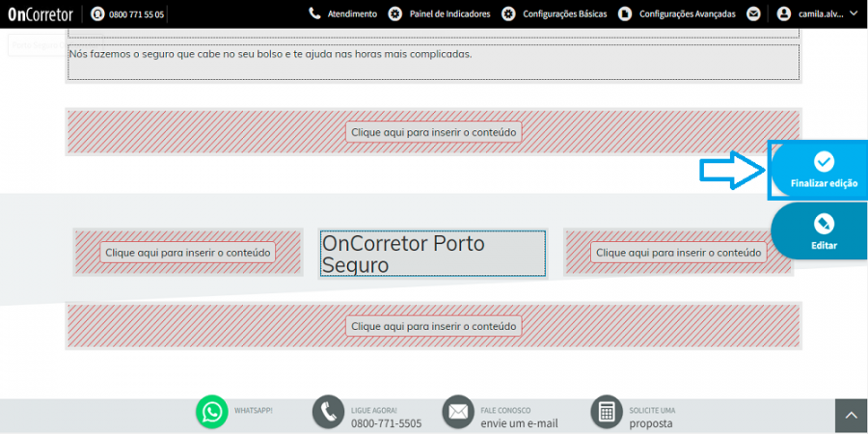Click the Atendimento phone icon

314,14
